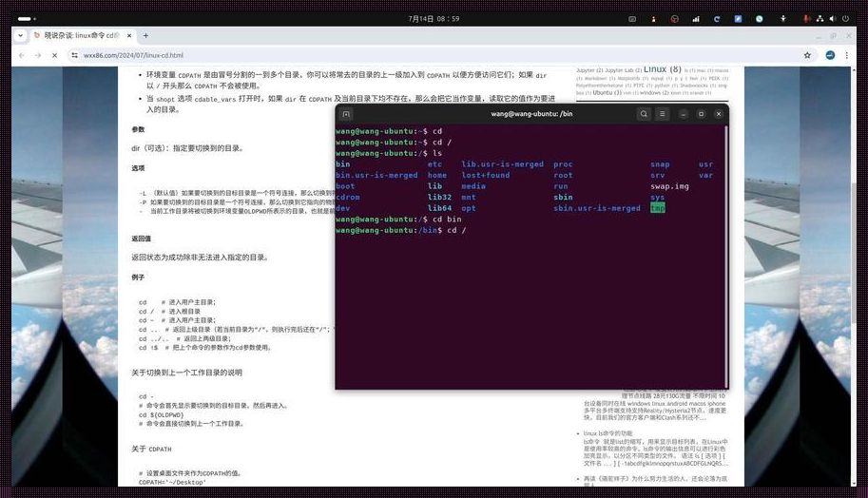Open the accessibility menu icon
The height and width of the screenshot is (498, 868).
782,19
